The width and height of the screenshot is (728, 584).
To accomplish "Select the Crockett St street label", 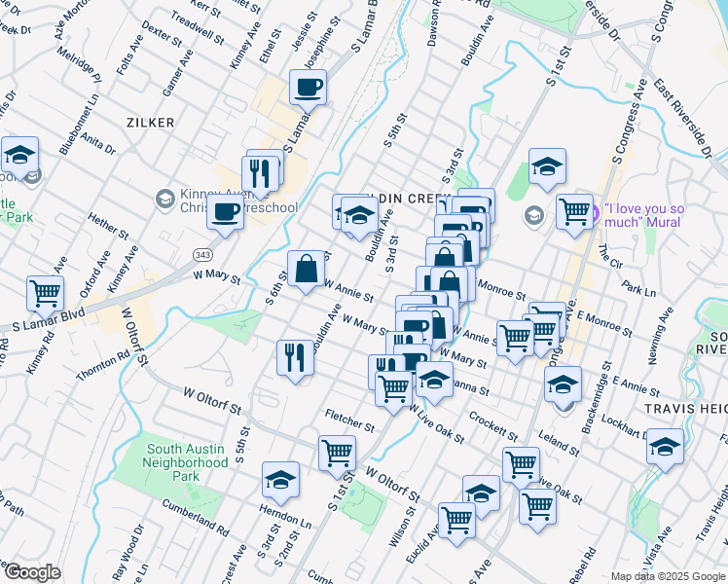I will coord(493,426).
